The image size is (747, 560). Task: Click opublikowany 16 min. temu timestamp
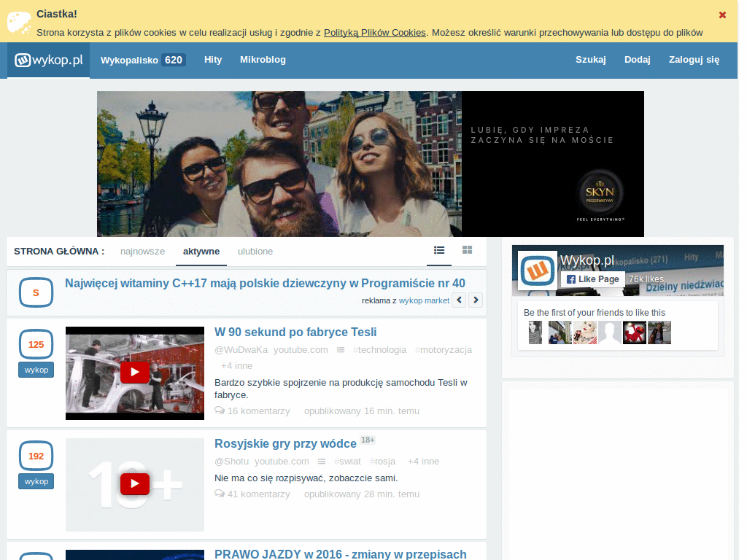tap(362, 411)
